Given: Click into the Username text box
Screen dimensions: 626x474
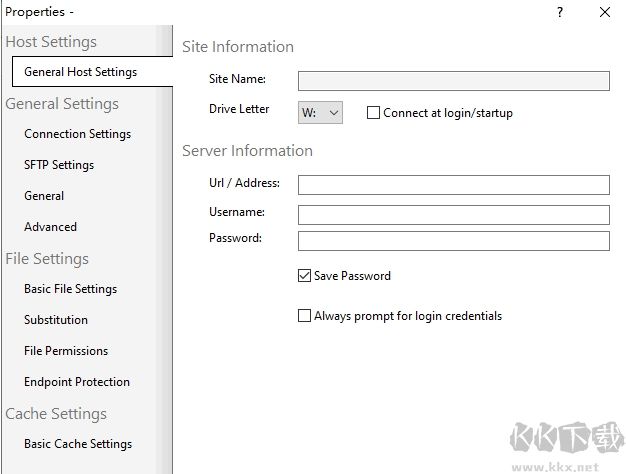Looking at the screenshot, I should coord(453,215).
